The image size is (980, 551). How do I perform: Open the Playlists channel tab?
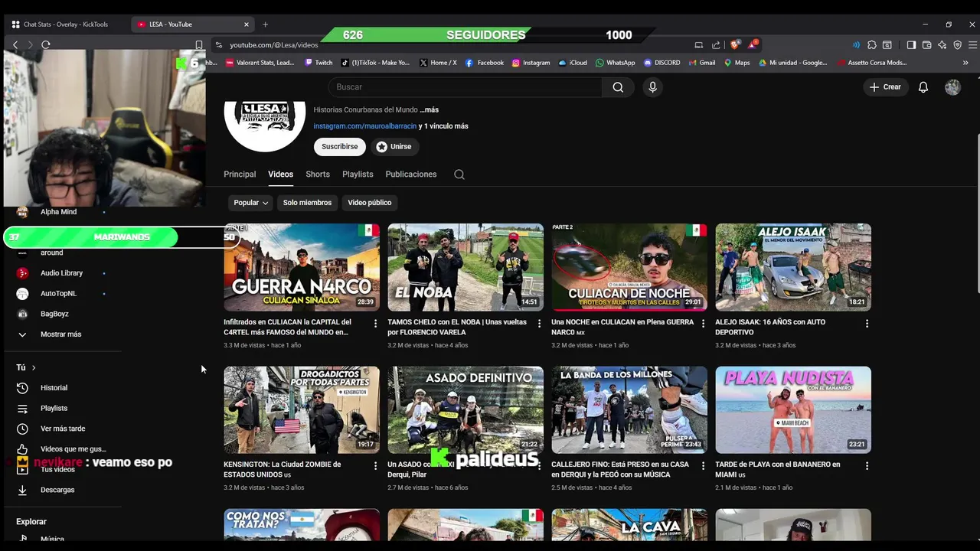pyautogui.click(x=358, y=174)
